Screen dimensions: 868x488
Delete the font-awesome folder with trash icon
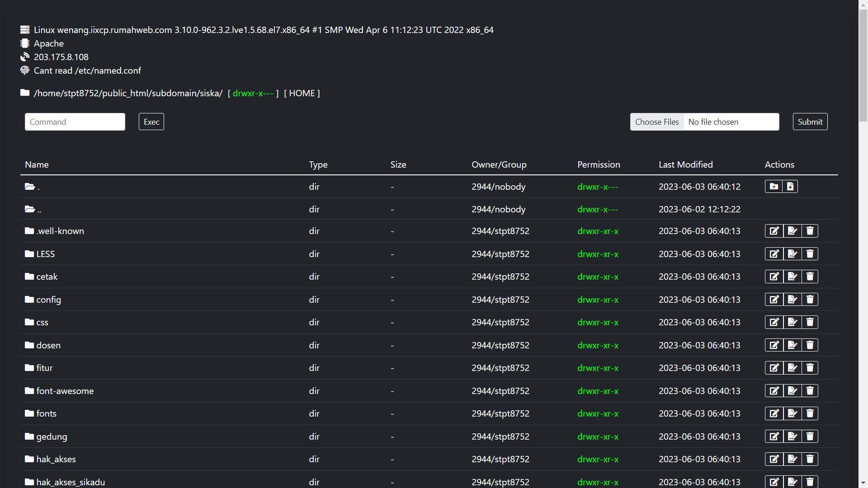(x=810, y=391)
